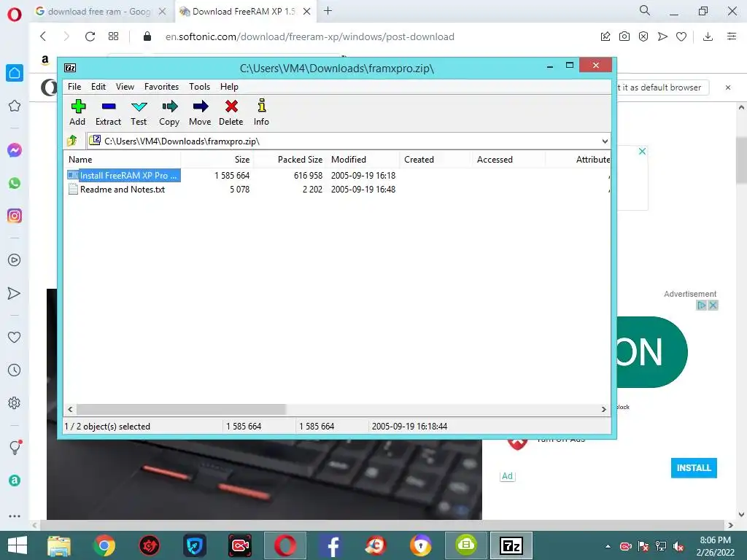747x560 pixels.
Task: Click the left scroll arrow in file list
Action: [x=71, y=409]
